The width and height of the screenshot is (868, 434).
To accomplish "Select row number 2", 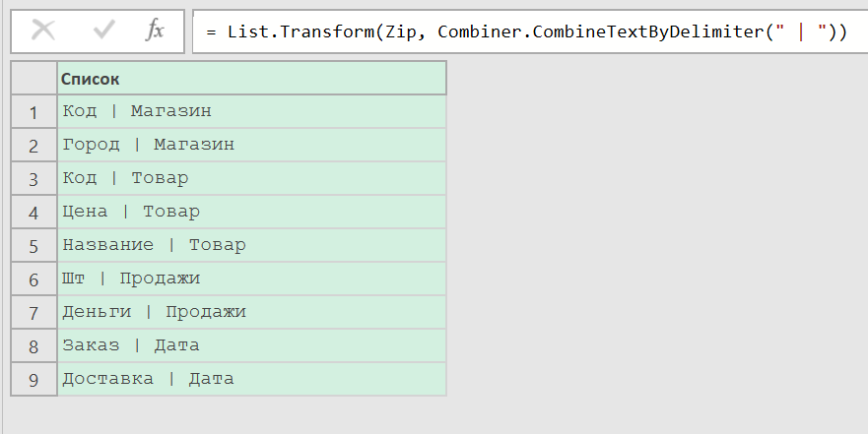I will tap(33, 146).
